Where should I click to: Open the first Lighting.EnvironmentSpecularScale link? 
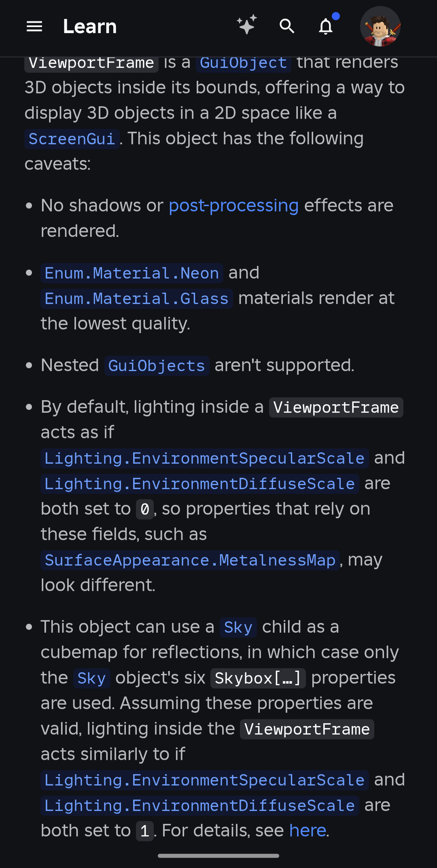pyautogui.click(x=204, y=458)
